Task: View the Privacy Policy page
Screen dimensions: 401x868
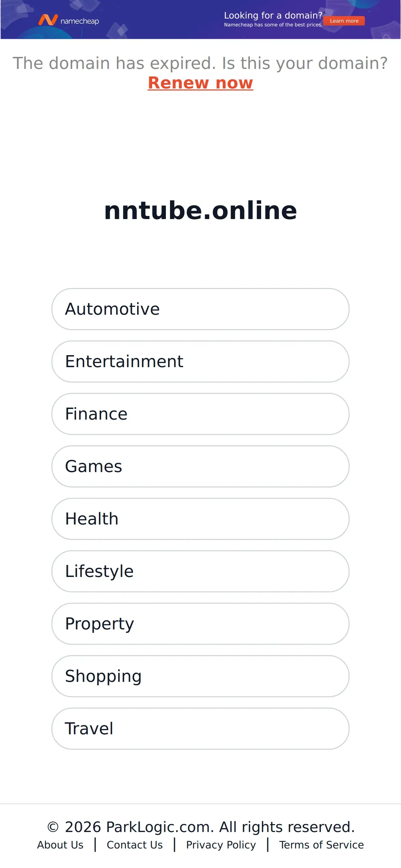Action: pos(221,845)
